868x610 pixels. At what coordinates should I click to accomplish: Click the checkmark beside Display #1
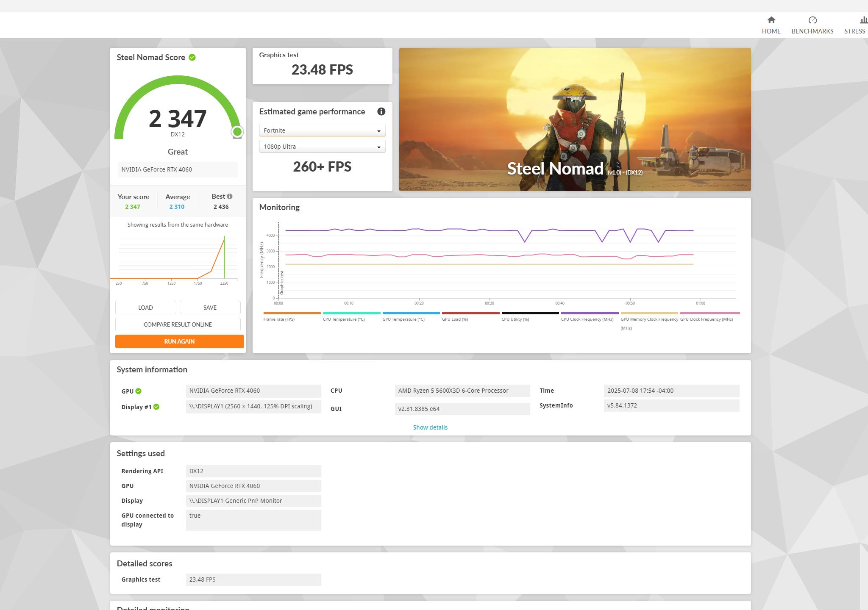pos(156,407)
